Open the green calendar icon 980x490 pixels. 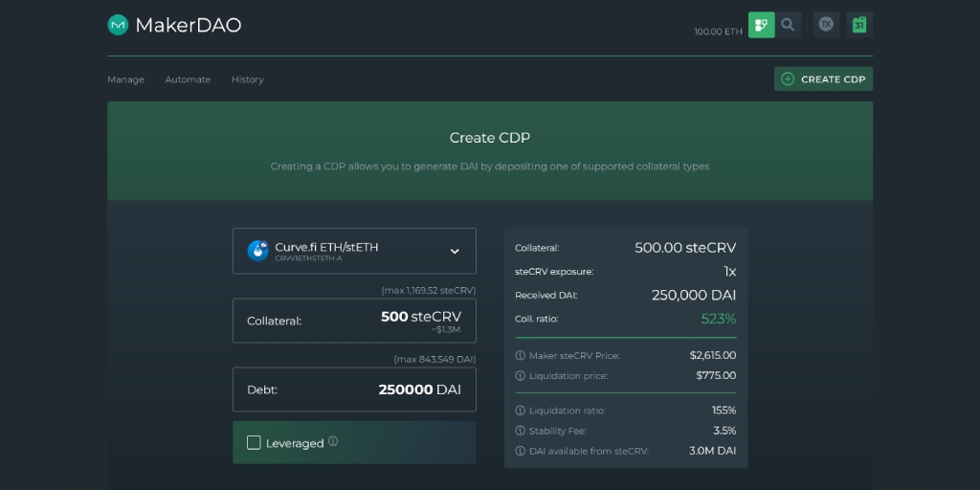860,25
